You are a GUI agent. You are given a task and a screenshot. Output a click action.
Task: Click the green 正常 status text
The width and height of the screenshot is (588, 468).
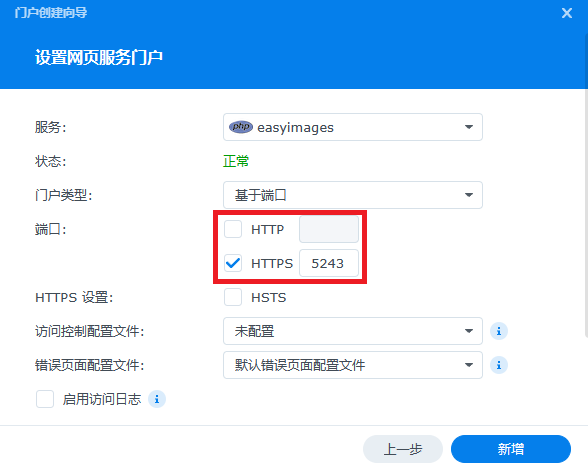pos(236,161)
